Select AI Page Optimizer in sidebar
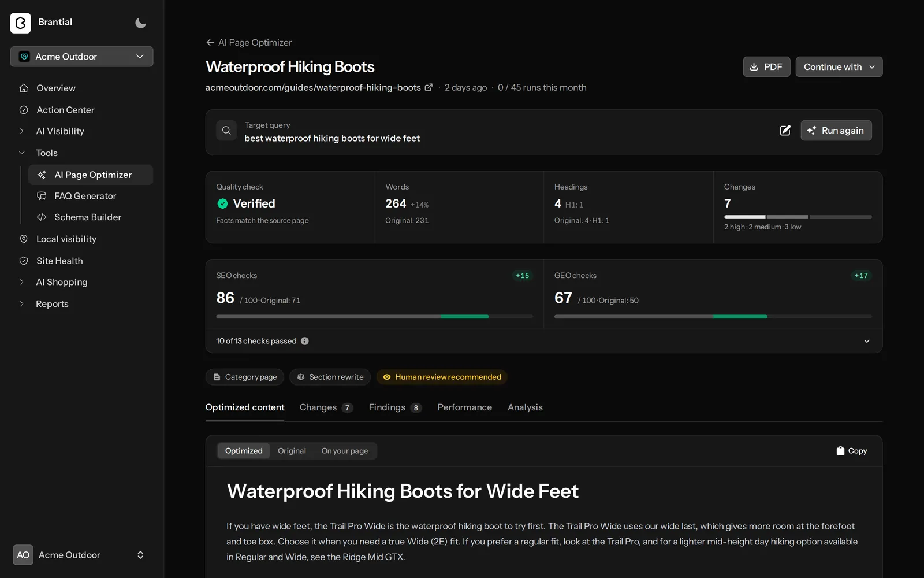 point(91,175)
